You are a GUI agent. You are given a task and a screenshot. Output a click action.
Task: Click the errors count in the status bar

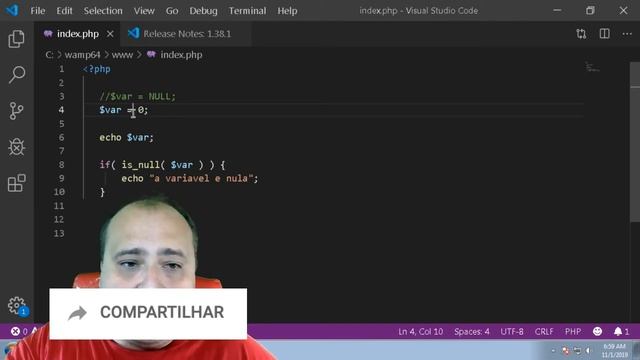coord(19,331)
